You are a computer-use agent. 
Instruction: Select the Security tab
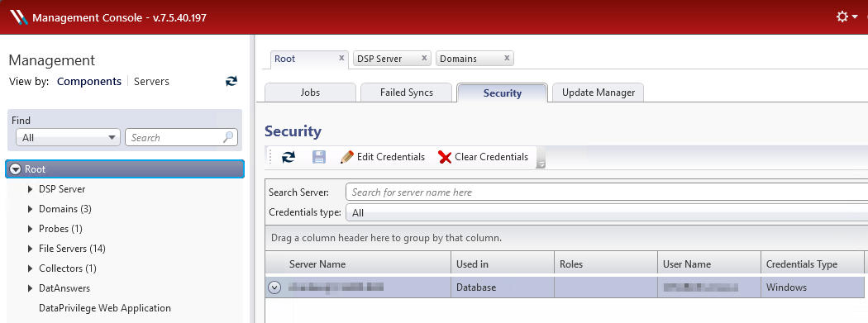tap(503, 93)
